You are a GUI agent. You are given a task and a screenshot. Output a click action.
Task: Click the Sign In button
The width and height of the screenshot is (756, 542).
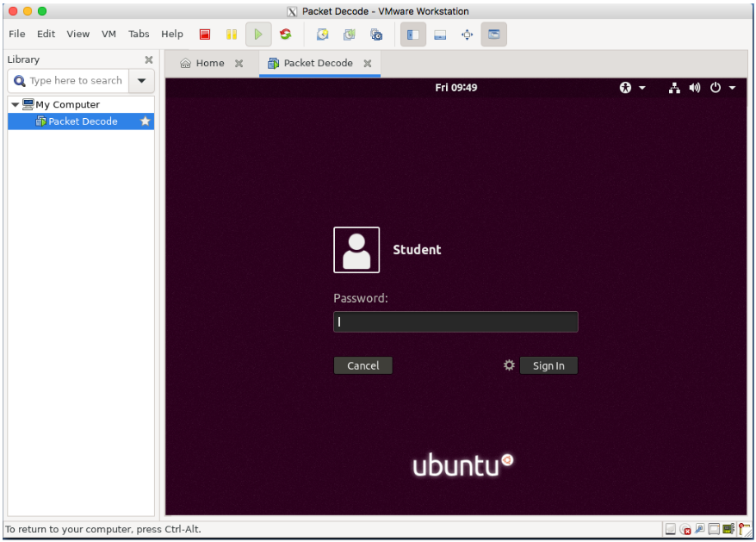[548, 365]
